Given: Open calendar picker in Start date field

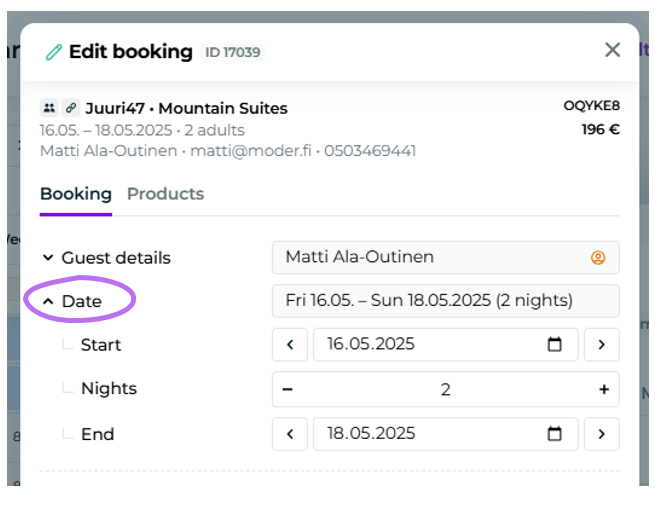Looking at the screenshot, I should click(x=555, y=345).
